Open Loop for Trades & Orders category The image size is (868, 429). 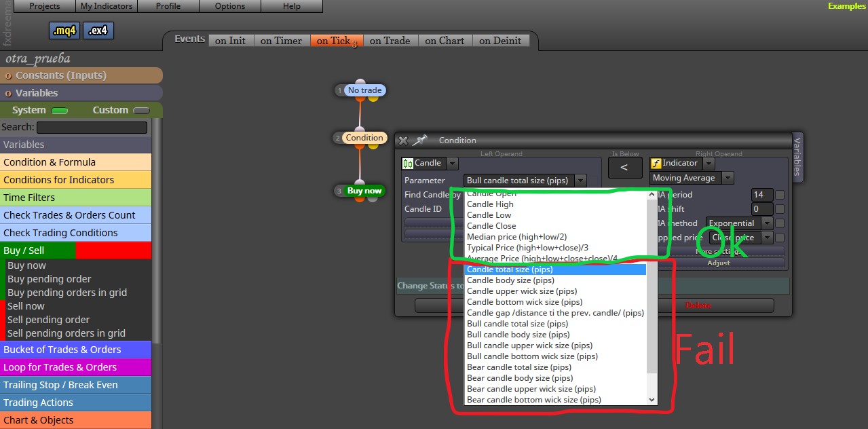click(x=76, y=367)
